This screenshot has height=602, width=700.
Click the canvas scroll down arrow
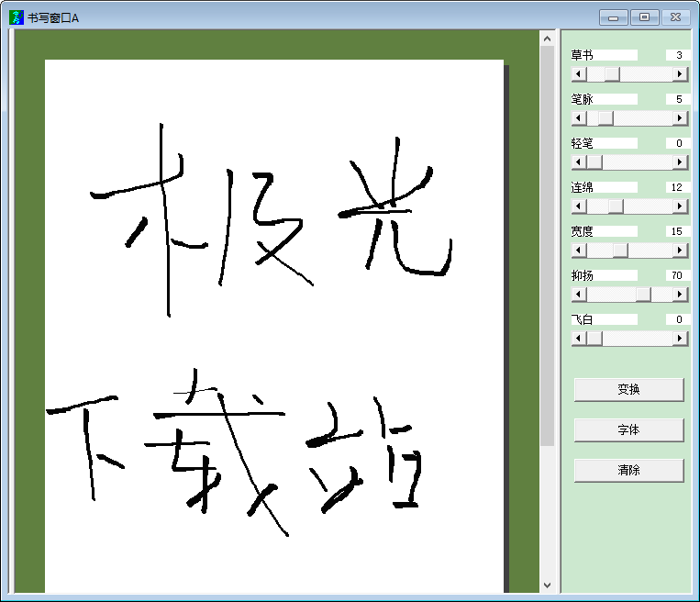[548, 585]
